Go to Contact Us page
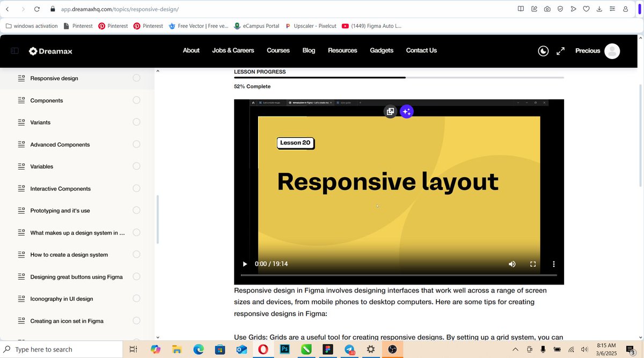The image size is (644, 358). click(421, 50)
